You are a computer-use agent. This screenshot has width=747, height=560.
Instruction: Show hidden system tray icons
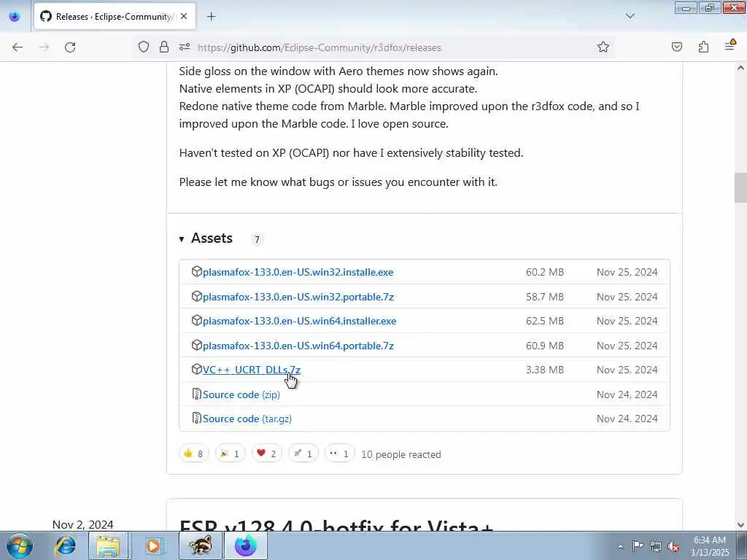[620, 547]
